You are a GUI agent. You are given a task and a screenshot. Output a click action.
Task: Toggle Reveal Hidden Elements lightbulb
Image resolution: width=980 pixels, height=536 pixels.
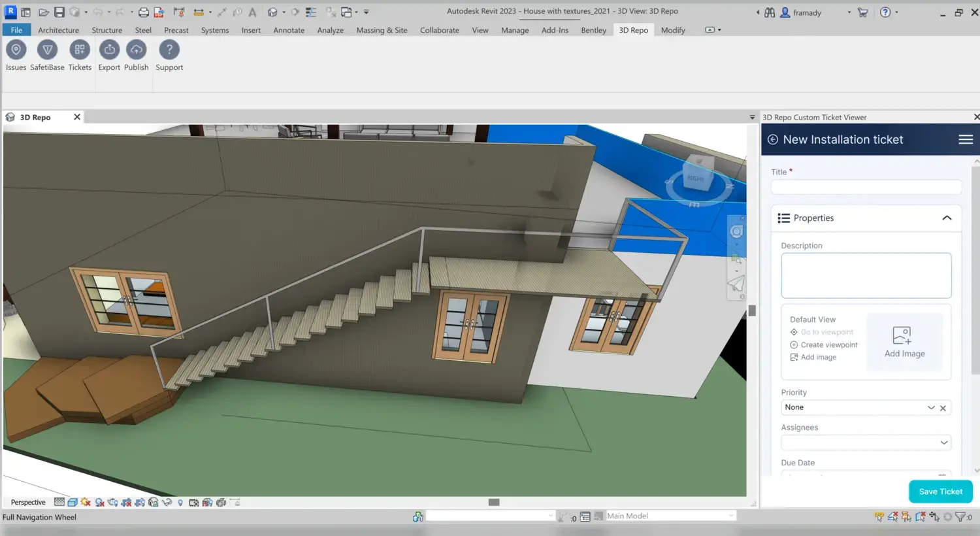[x=180, y=502]
